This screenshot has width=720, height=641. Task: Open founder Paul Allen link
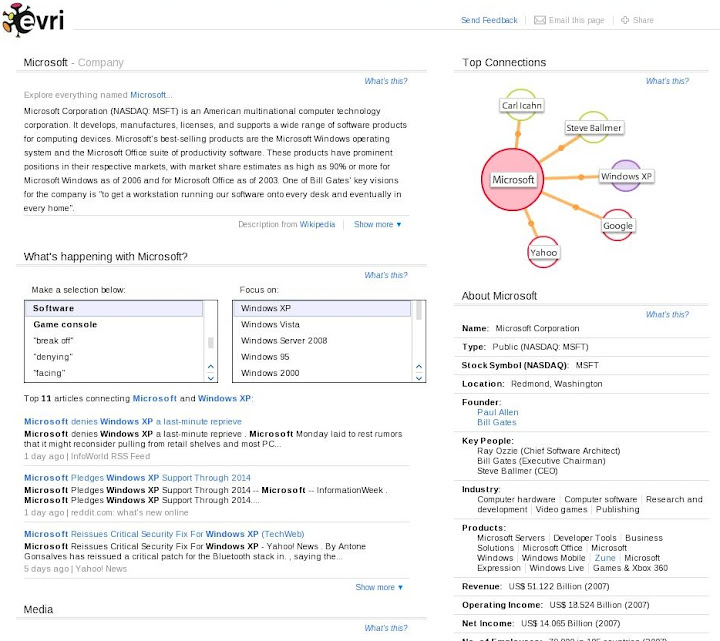click(498, 412)
